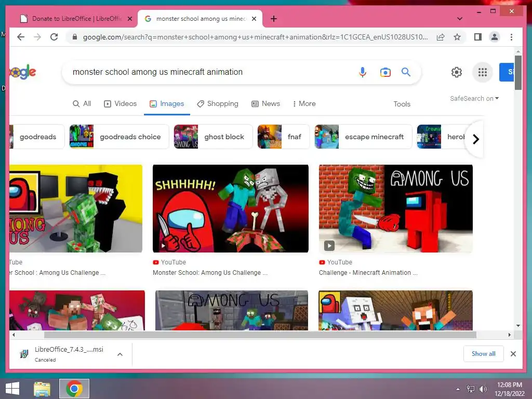The image size is (532, 399).
Task: Open Google quick settings gear
Action: (456, 72)
